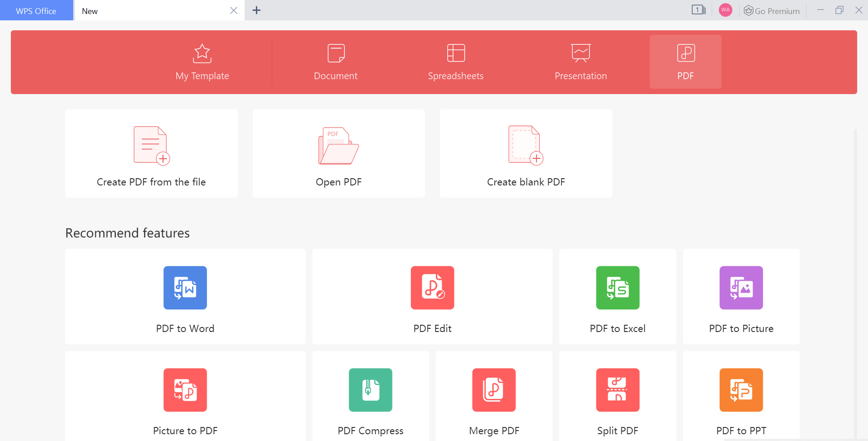Viewport: 868px width, 441px height.
Task: Click the PDF to Excel label
Action: tap(618, 328)
